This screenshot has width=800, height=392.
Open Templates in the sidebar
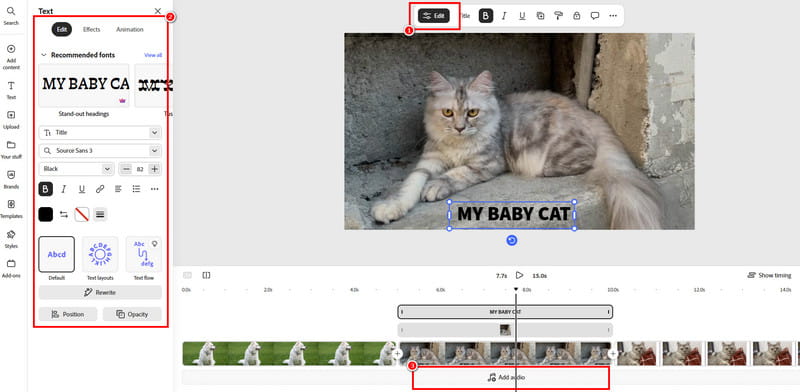click(11, 209)
